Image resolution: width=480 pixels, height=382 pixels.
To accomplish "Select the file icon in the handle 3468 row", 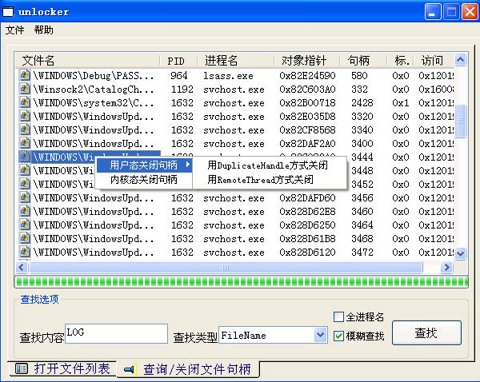I will (24, 239).
